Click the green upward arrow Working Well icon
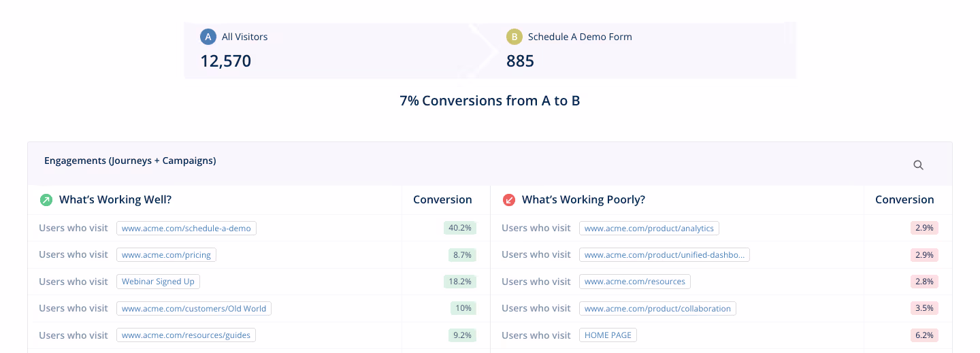Screen dimensions: 980x353 (46, 200)
